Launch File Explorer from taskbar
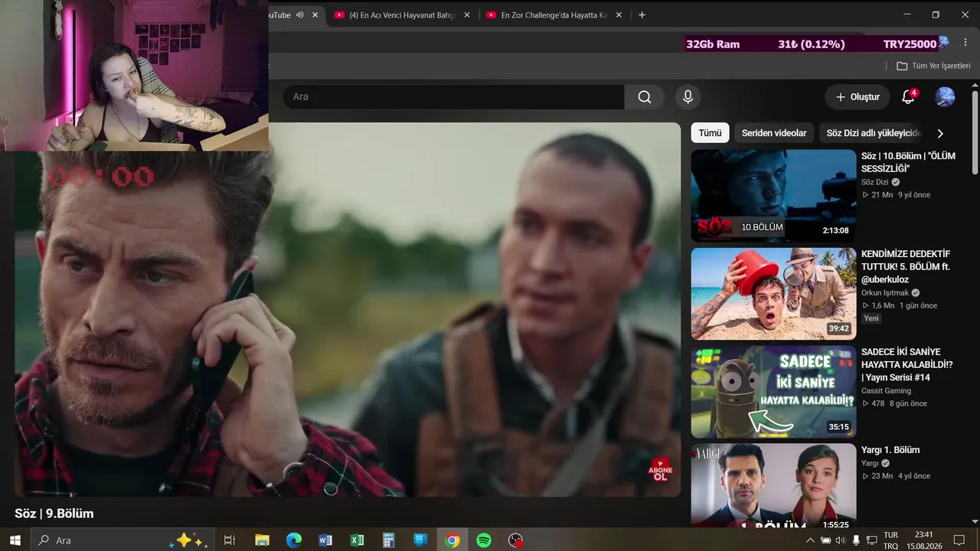 point(262,540)
